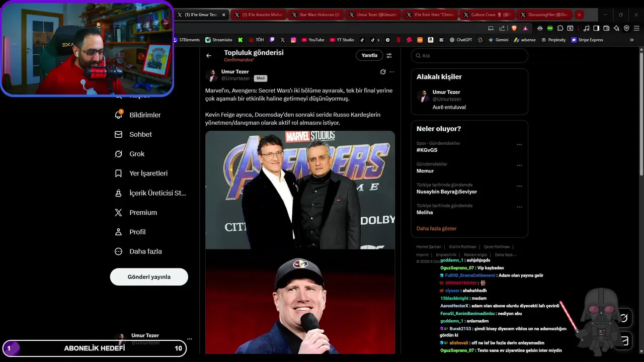Open the Stripe Express bookmark

pyautogui.click(x=587, y=40)
